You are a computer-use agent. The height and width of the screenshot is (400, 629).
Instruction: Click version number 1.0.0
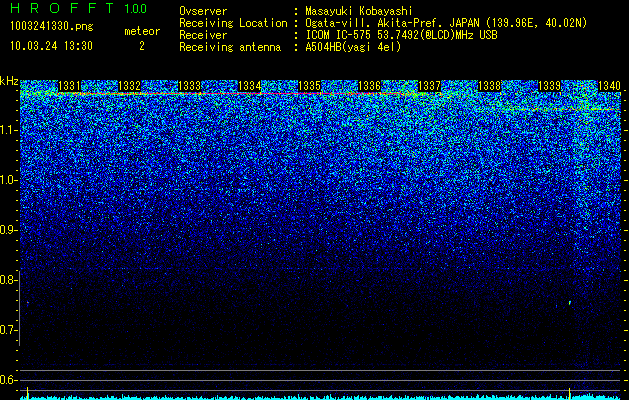(136, 9)
